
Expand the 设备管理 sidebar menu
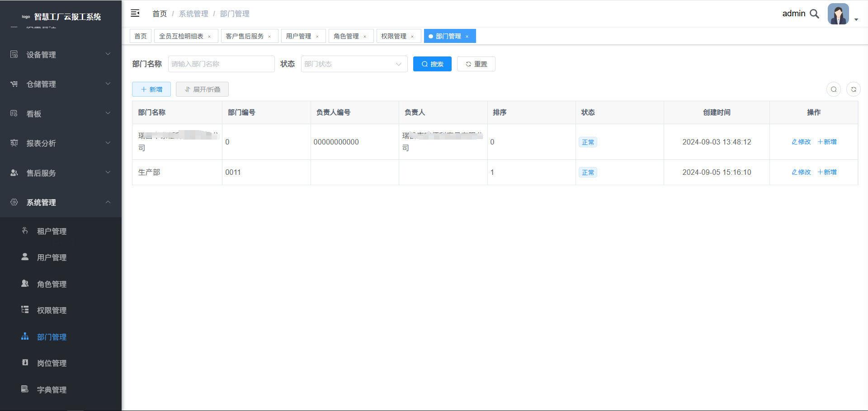(x=61, y=55)
